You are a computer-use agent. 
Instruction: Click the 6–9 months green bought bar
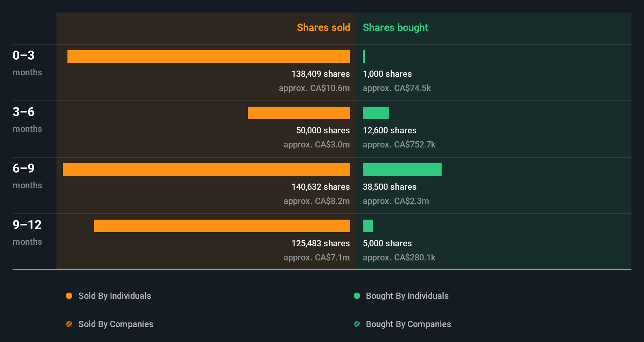[402, 169]
